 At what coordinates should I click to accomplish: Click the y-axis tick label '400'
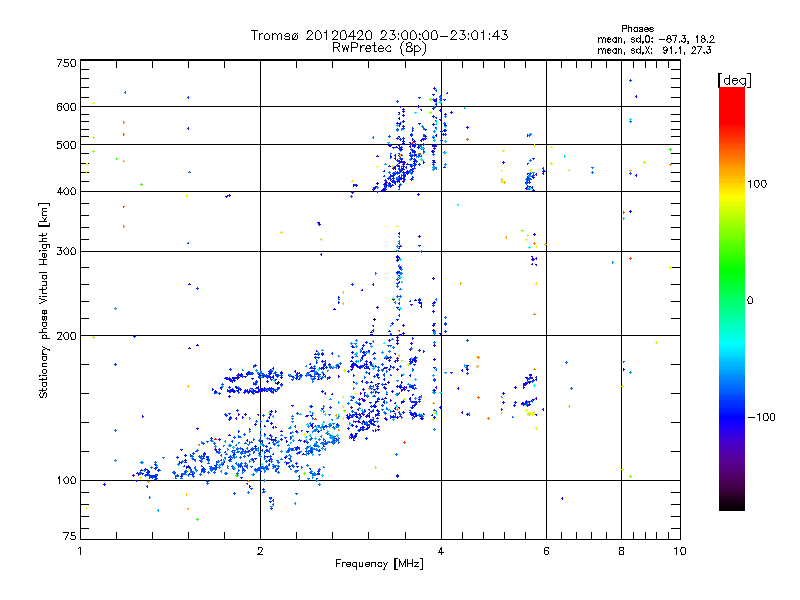pos(66,192)
